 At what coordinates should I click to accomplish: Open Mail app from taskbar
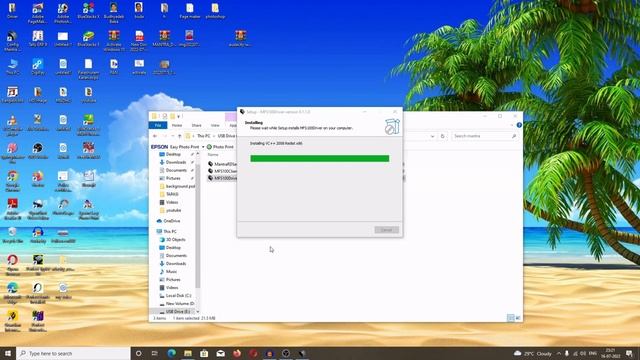coord(220,353)
